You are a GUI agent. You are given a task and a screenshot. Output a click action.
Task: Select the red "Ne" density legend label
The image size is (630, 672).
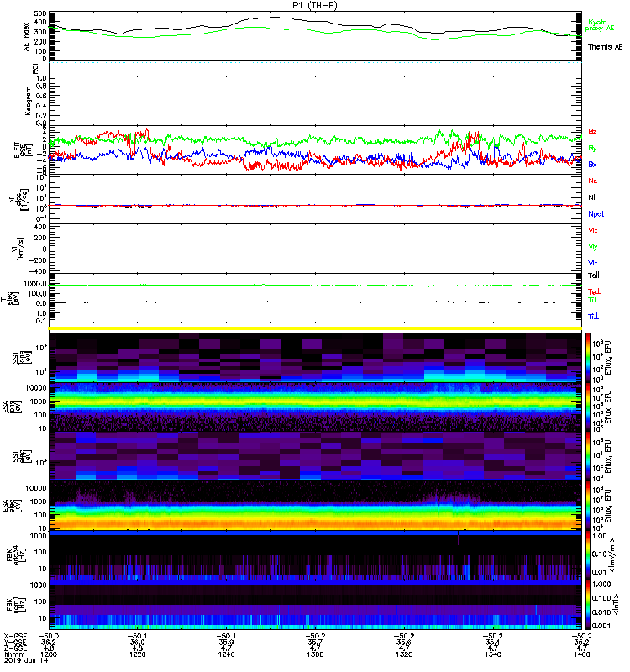tap(593, 181)
